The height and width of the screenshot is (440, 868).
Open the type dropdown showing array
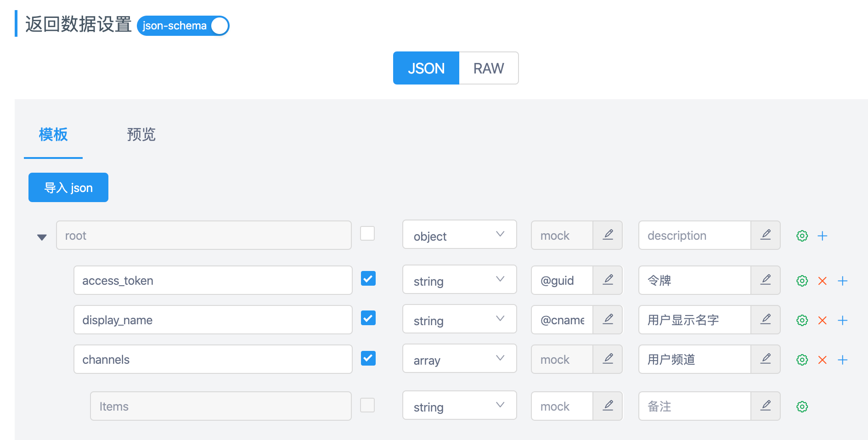(x=459, y=359)
